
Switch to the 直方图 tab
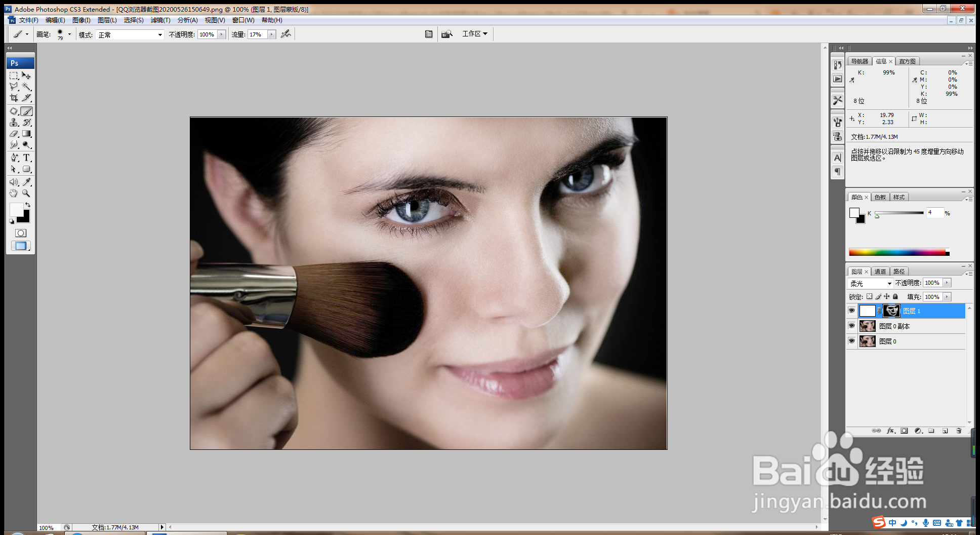click(907, 61)
